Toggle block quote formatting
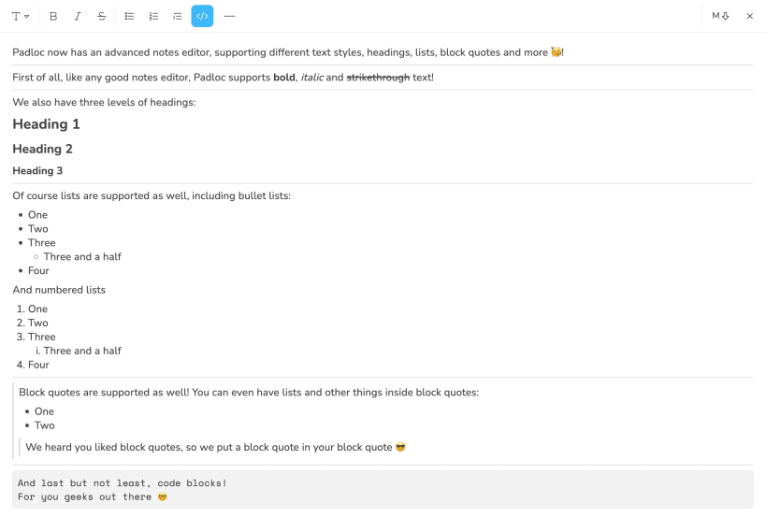Image resolution: width=766 pixels, height=532 pixels. pos(178,16)
